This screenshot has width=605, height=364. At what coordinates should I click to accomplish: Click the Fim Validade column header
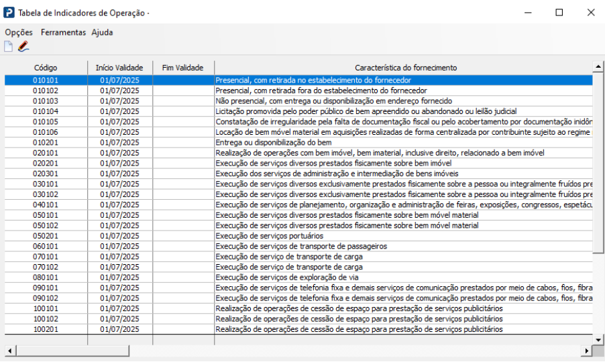click(x=183, y=68)
